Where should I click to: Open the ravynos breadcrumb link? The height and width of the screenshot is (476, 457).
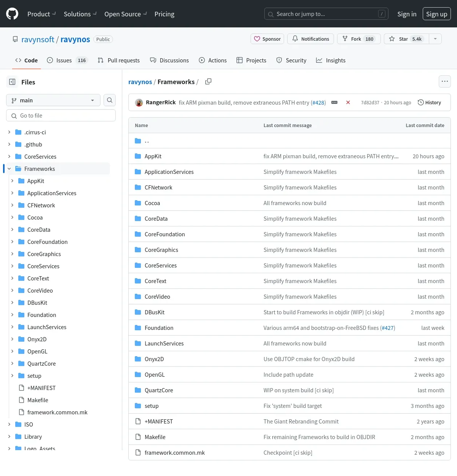pos(140,81)
